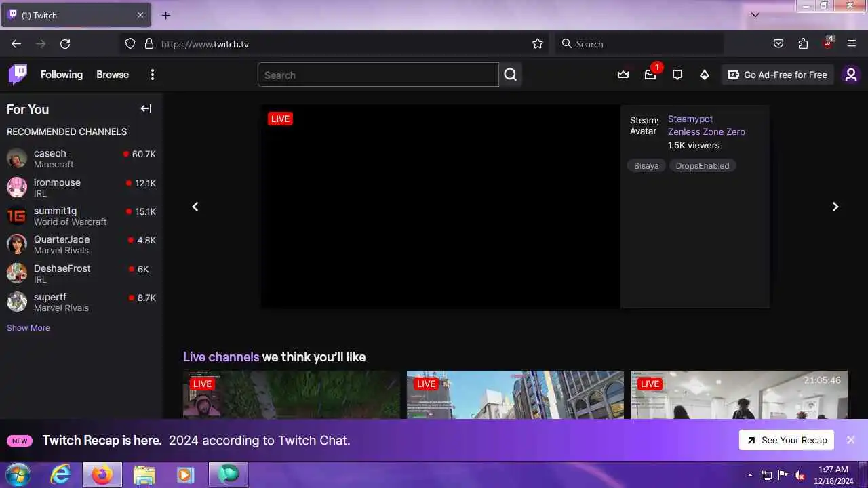The height and width of the screenshot is (488, 868).
Task: Click Live channels heading link
Action: (221, 357)
